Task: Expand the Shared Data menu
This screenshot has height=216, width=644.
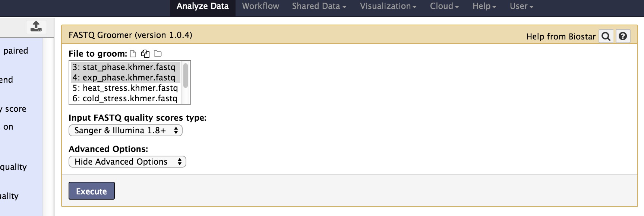Action: coord(319,6)
